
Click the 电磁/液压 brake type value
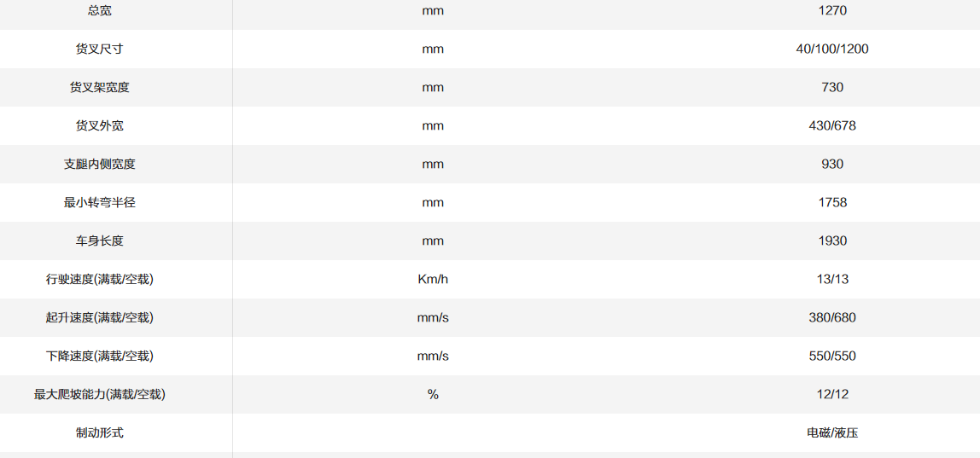click(831, 433)
